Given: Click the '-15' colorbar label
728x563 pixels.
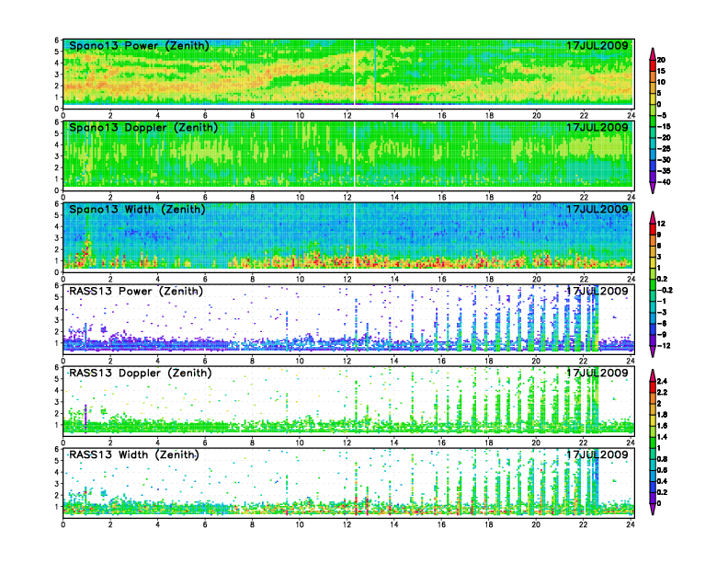Looking at the screenshot, I should coord(664,126).
